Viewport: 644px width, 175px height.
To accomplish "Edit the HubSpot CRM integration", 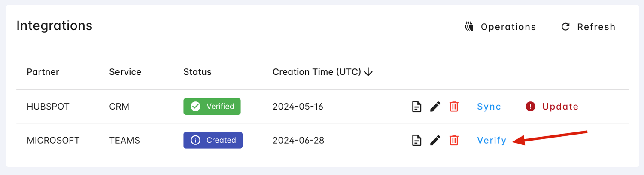I will (435, 107).
